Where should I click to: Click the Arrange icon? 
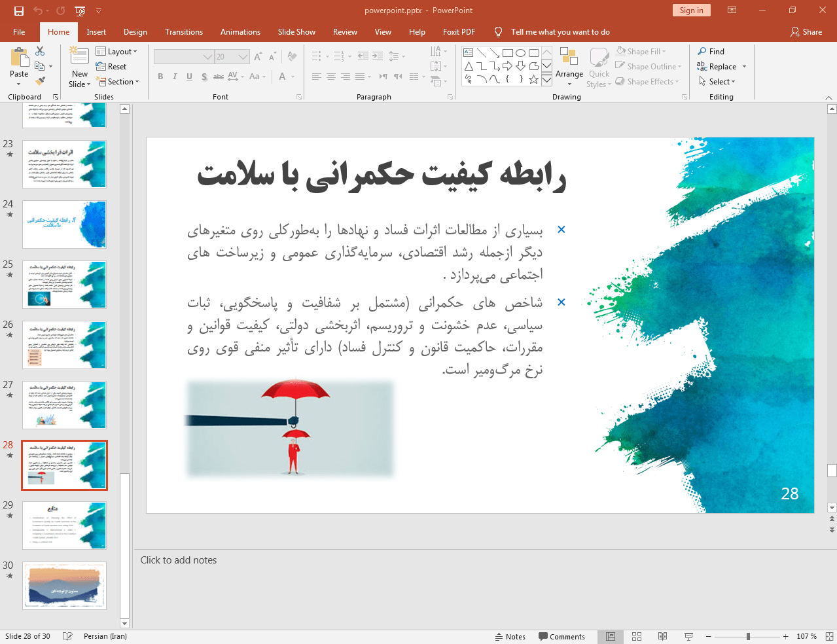pyautogui.click(x=569, y=58)
